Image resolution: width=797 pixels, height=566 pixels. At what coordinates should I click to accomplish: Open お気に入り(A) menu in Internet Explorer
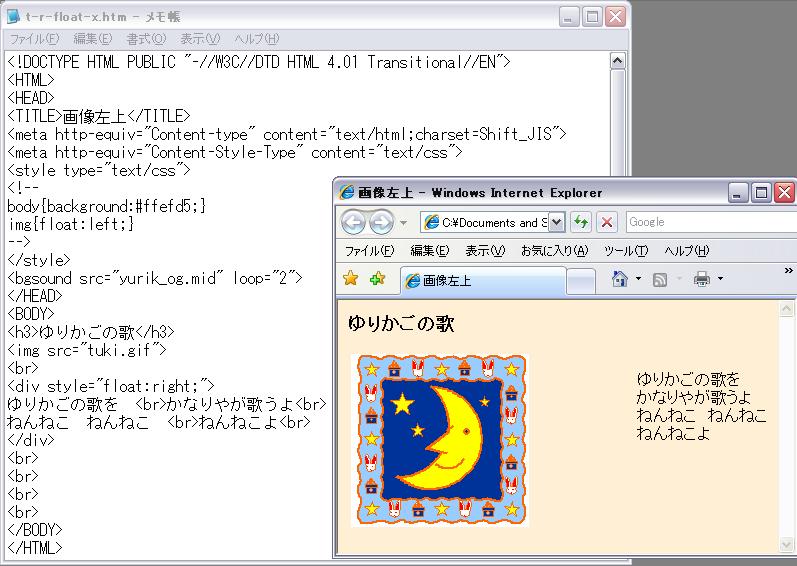555,251
